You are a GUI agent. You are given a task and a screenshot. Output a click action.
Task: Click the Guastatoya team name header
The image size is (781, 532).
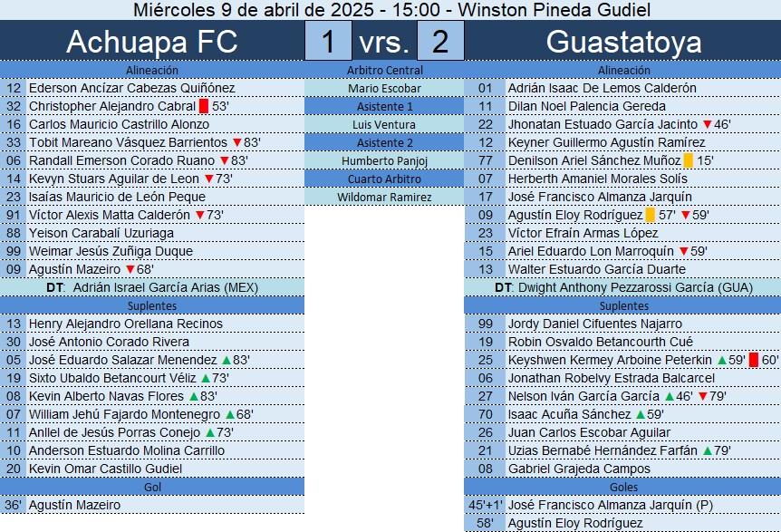pyautogui.click(x=623, y=41)
